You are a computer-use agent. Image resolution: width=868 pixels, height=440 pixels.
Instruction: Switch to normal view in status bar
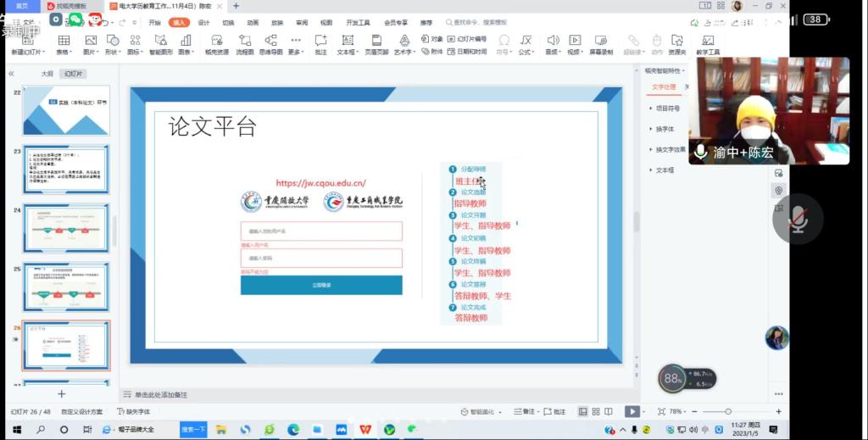point(583,411)
